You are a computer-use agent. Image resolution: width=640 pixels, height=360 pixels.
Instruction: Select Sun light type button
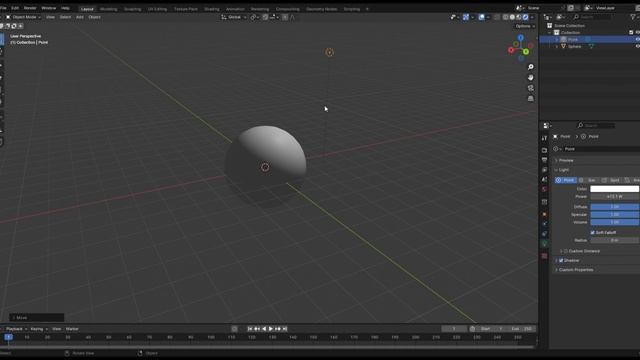pyautogui.click(x=589, y=180)
